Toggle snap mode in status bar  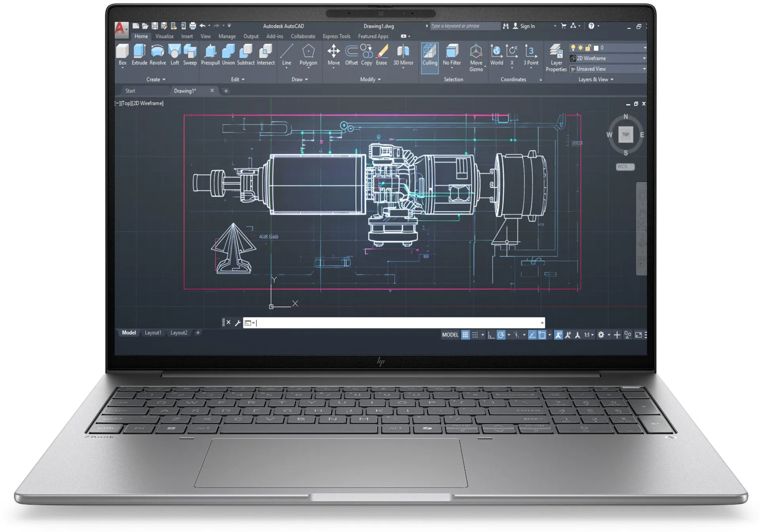click(x=475, y=335)
